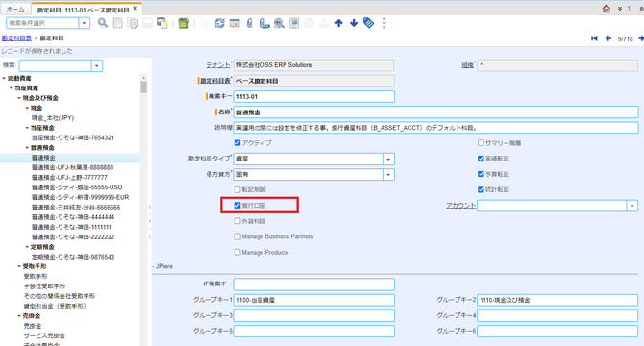The width and height of the screenshot is (644, 346).
Task: Open Chat via paperclip-with-bubble icon
Action: point(264,23)
